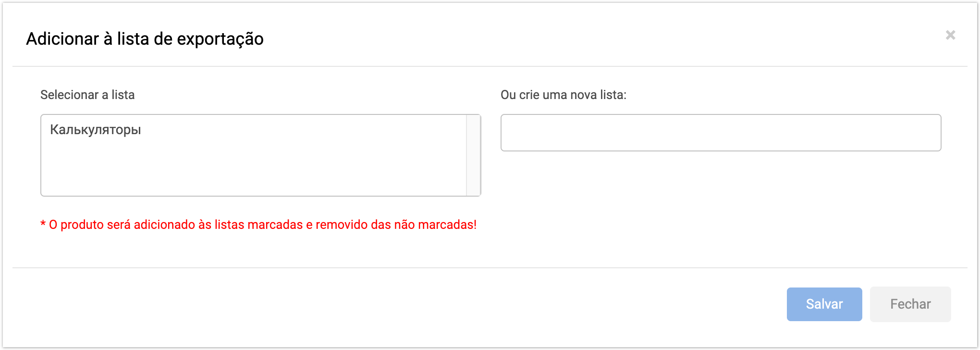Click the 'Ou crie uma nova lista' label

tap(563, 95)
